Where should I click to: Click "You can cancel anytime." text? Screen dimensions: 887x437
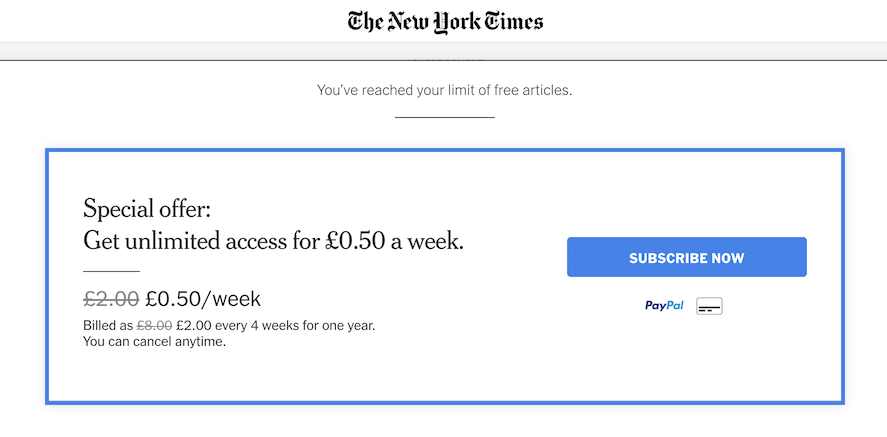154,341
